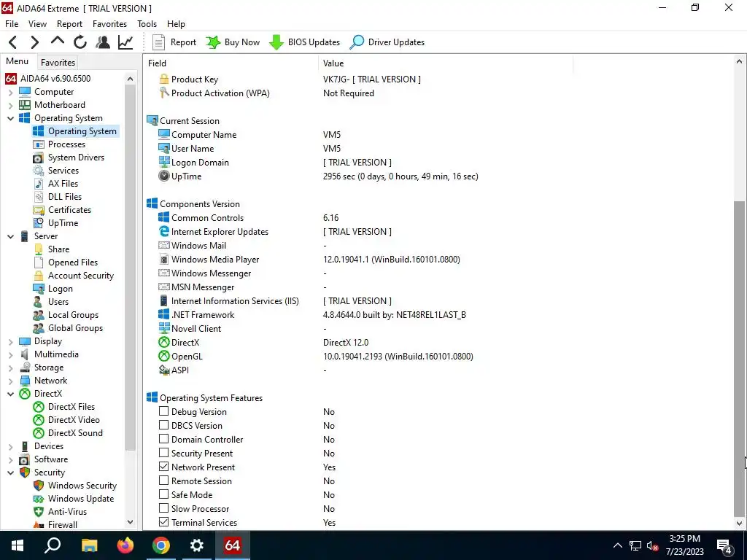The image size is (747, 560).
Task: Collapse the Operating System tree node
Action: [10, 118]
